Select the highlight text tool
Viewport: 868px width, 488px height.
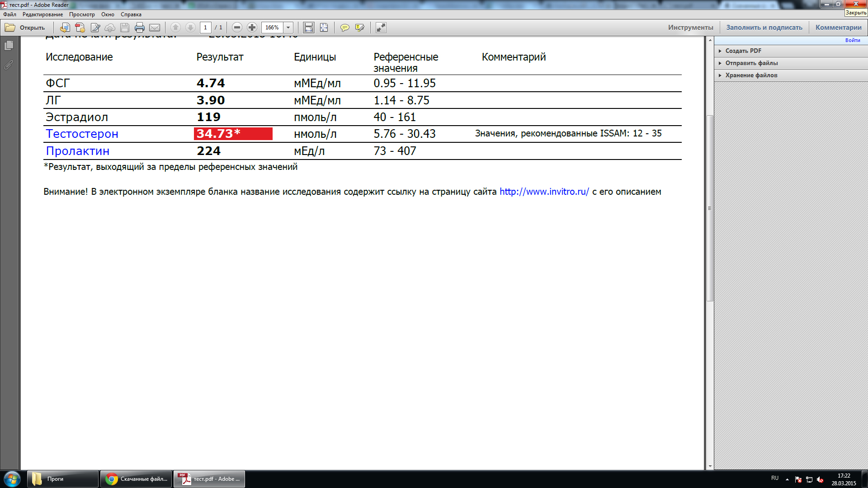(360, 28)
